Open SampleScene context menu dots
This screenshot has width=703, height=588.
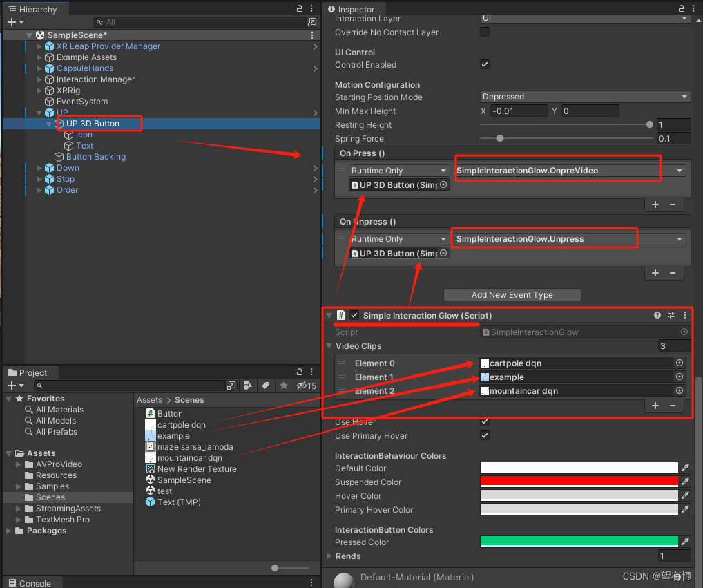click(312, 35)
